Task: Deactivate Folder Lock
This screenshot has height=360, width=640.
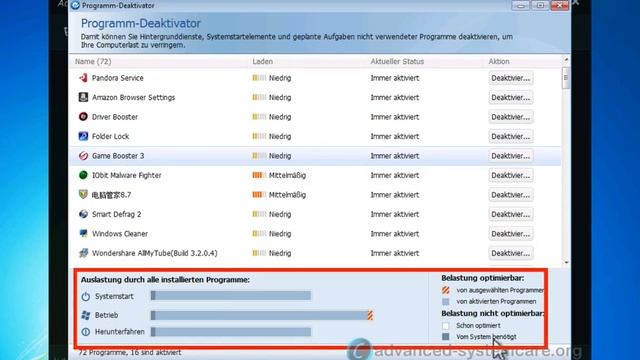Action: (511, 136)
